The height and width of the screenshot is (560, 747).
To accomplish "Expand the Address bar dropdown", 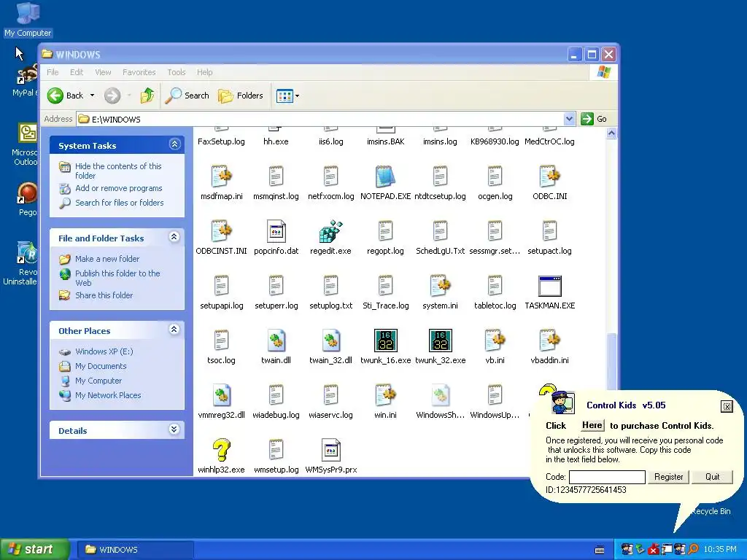I will 569,119.
